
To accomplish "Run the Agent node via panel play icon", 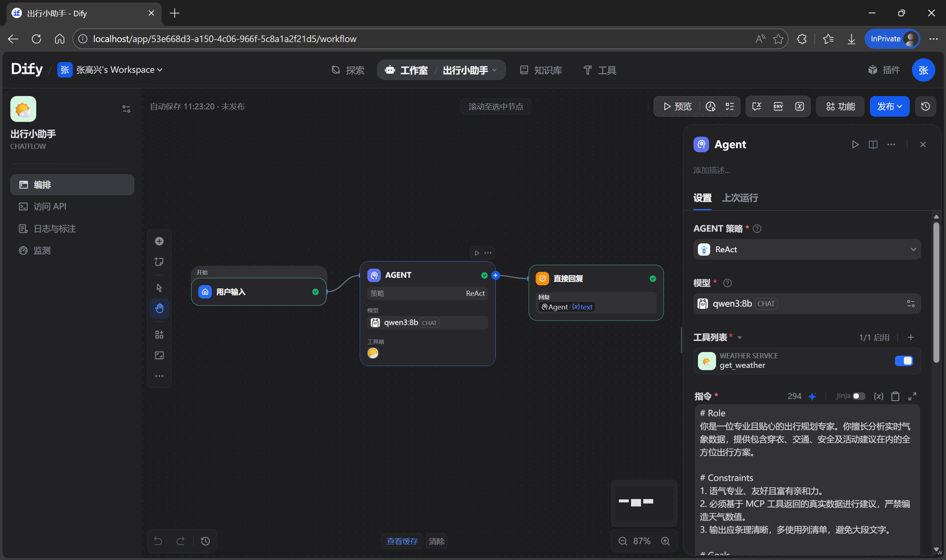I will pyautogui.click(x=855, y=144).
